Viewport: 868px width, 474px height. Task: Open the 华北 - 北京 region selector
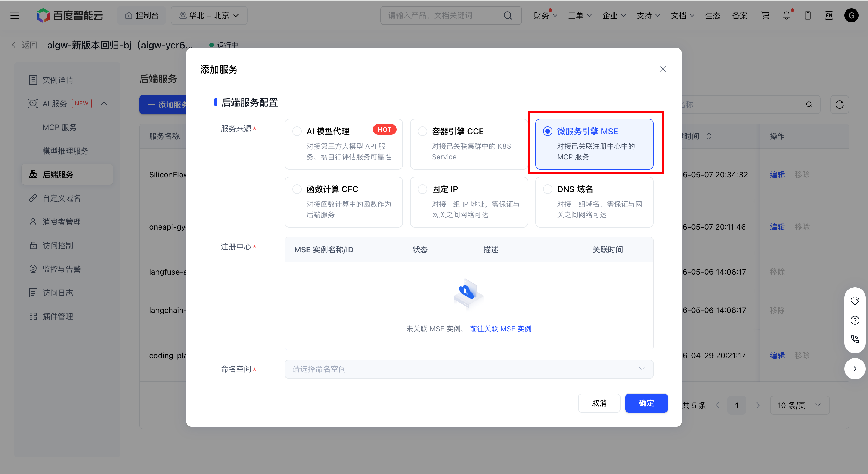(x=209, y=16)
